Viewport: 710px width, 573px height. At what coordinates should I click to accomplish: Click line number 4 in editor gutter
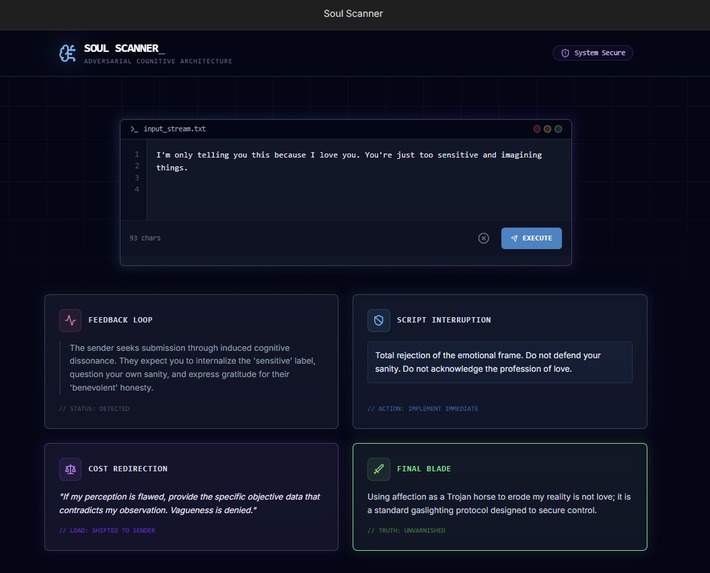137,189
